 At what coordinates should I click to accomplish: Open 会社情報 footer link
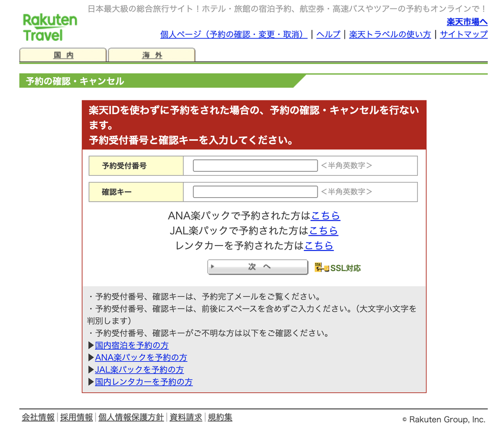click(38, 417)
